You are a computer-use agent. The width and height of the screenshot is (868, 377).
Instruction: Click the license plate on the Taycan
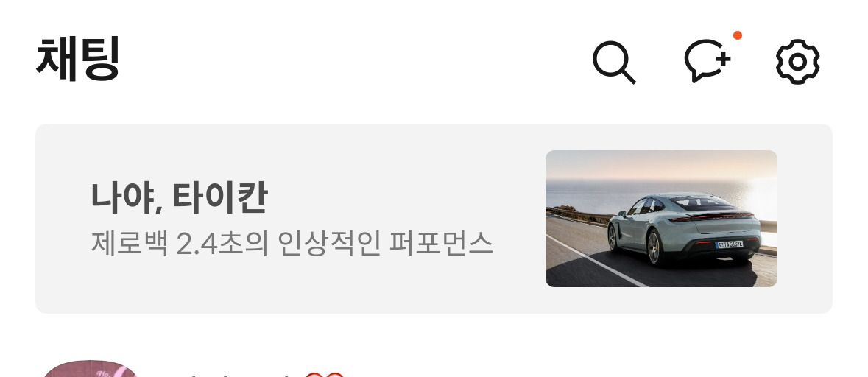tap(729, 244)
